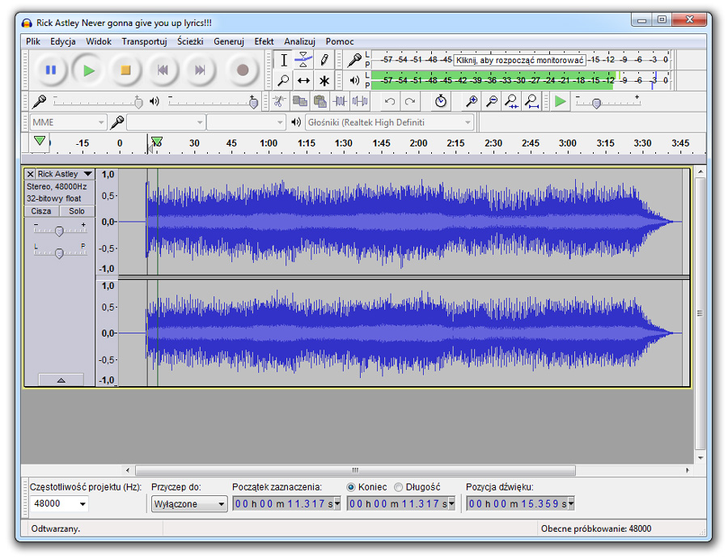Click the horizontal scrollbar under tracks
This screenshot has height=560, width=728.
[355, 470]
